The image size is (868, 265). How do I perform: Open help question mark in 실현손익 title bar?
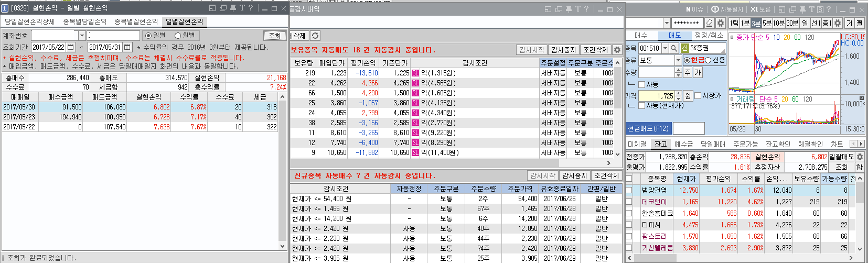pos(251,8)
